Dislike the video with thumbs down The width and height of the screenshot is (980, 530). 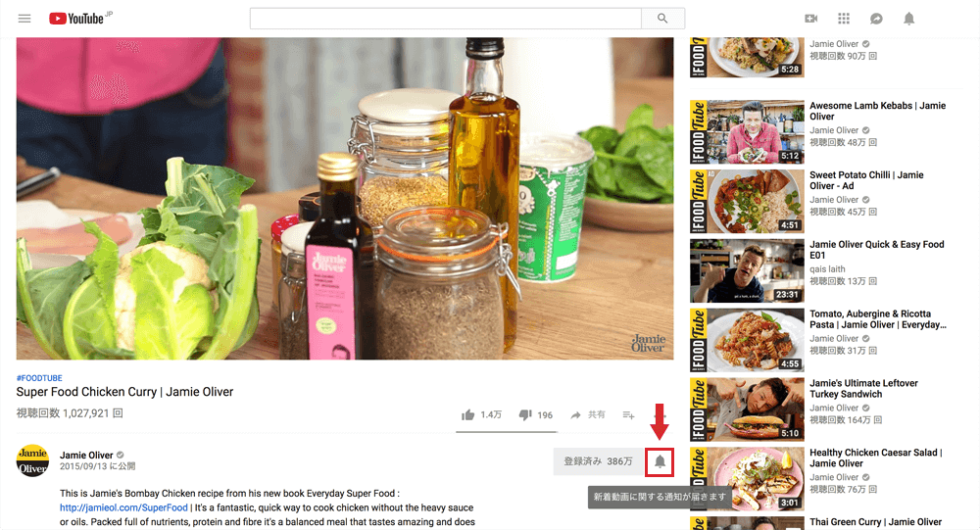tap(525, 414)
